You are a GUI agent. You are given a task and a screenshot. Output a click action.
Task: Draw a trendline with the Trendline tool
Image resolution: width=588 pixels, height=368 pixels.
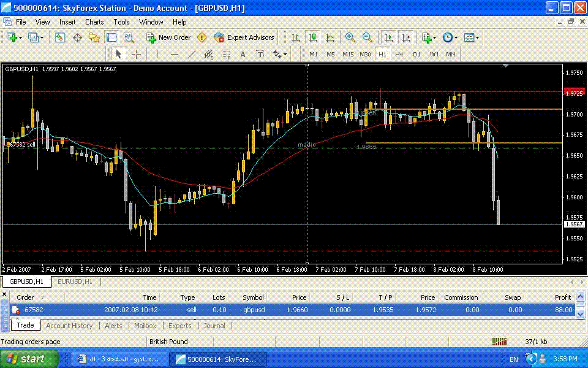click(191, 54)
